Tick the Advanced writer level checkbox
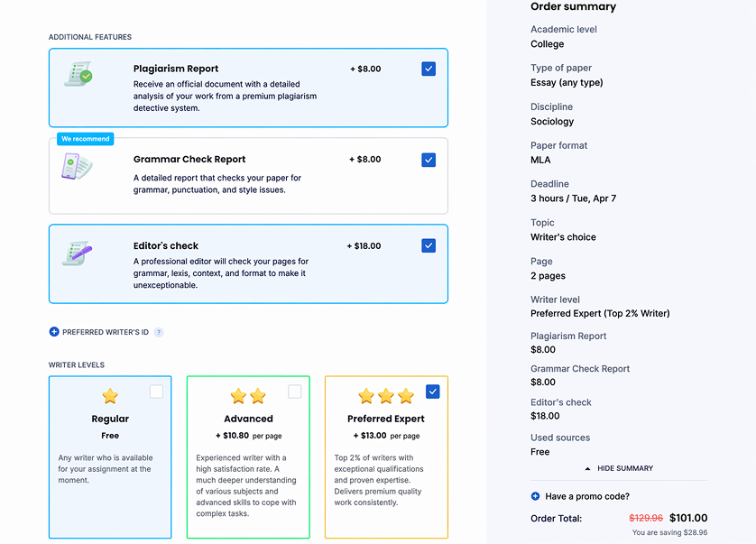756x544 pixels. click(x=294, y=392)
